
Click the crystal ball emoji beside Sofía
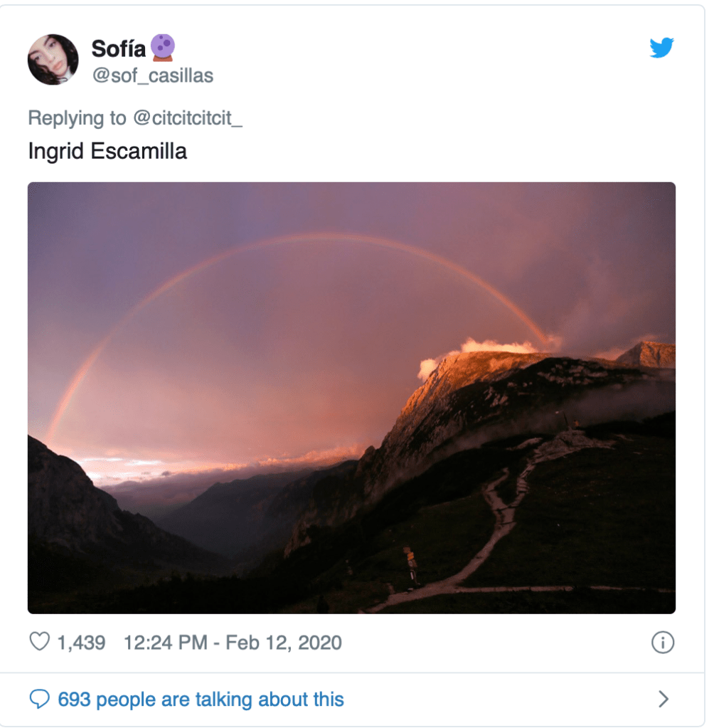pos(163,48)
